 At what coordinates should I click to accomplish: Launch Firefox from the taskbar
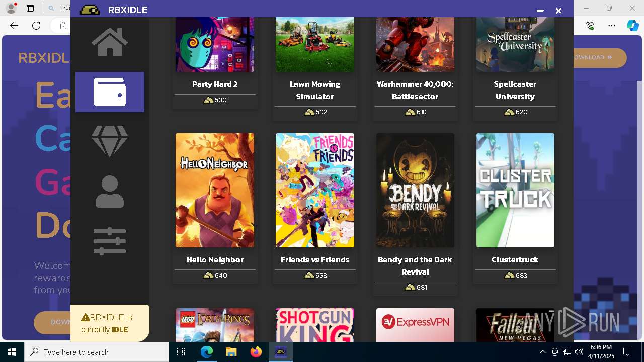(256, 352)
